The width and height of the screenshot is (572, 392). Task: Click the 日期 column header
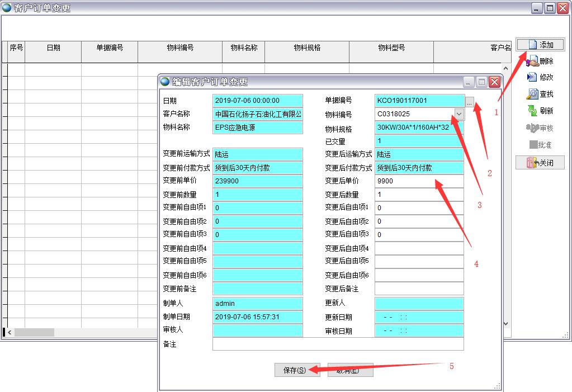click(x=53, y=48)
